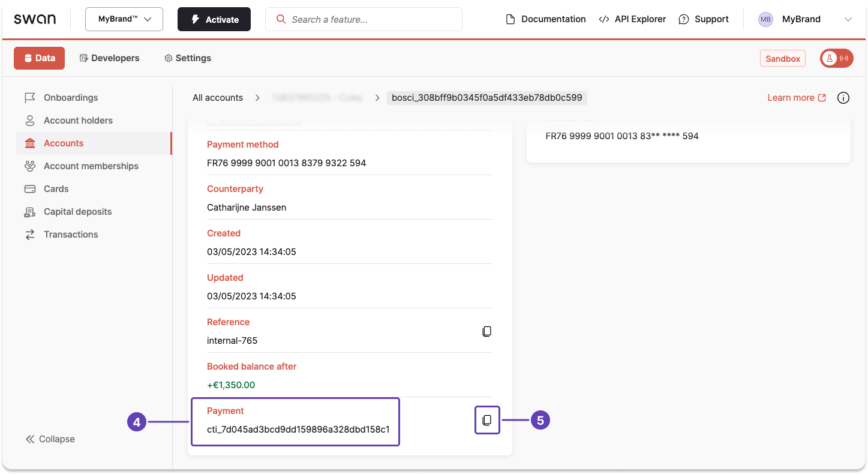
Task: Open the Settings tab
Action: coord(187,58)
